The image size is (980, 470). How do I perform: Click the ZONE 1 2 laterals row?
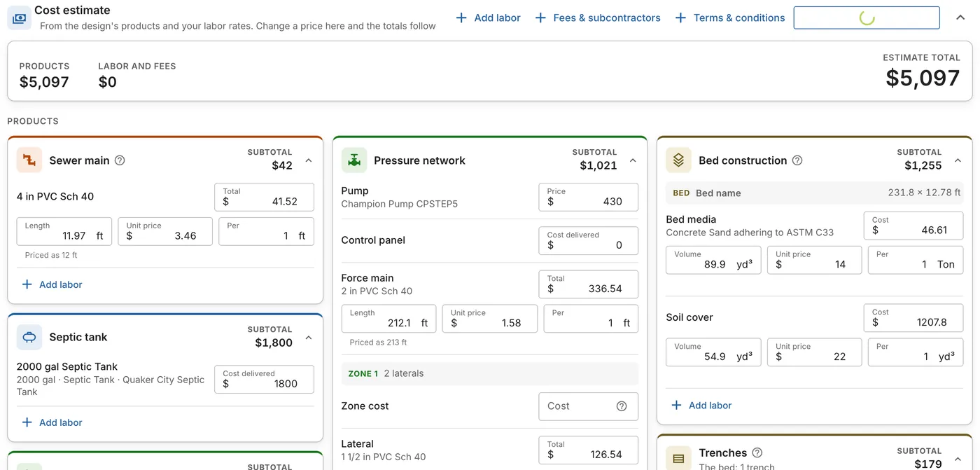click(x=490, y=373)
